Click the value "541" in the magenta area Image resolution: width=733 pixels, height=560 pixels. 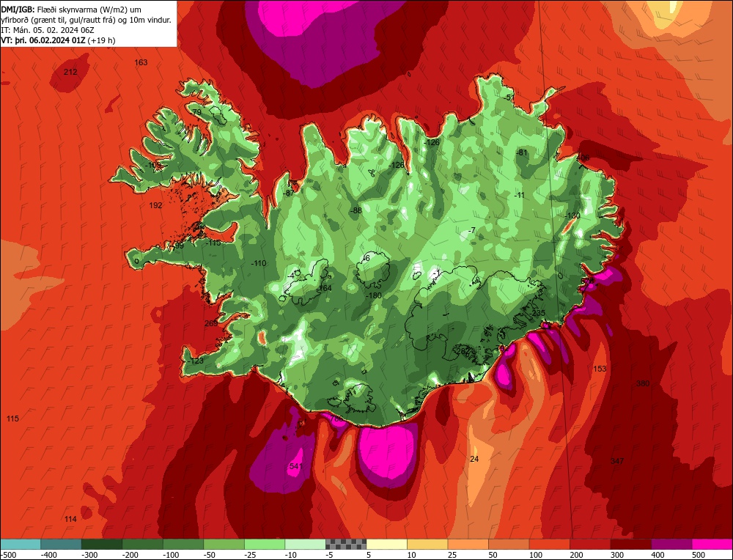click(296, 466)
